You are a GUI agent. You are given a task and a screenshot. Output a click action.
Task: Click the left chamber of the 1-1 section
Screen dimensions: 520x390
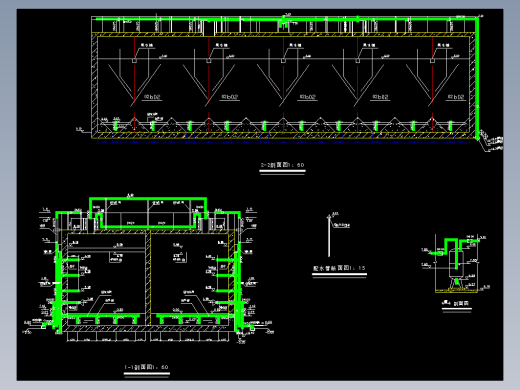click(106, 279)
